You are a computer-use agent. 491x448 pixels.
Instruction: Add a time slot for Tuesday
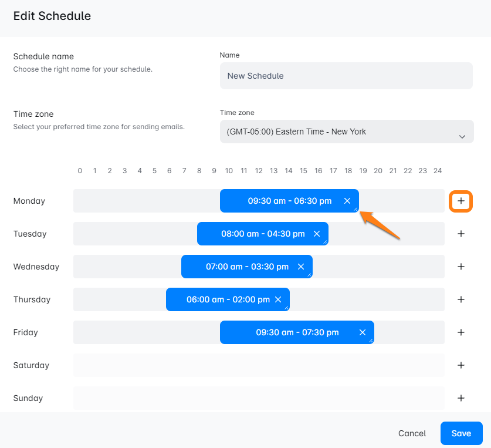(x=461, y=234)
